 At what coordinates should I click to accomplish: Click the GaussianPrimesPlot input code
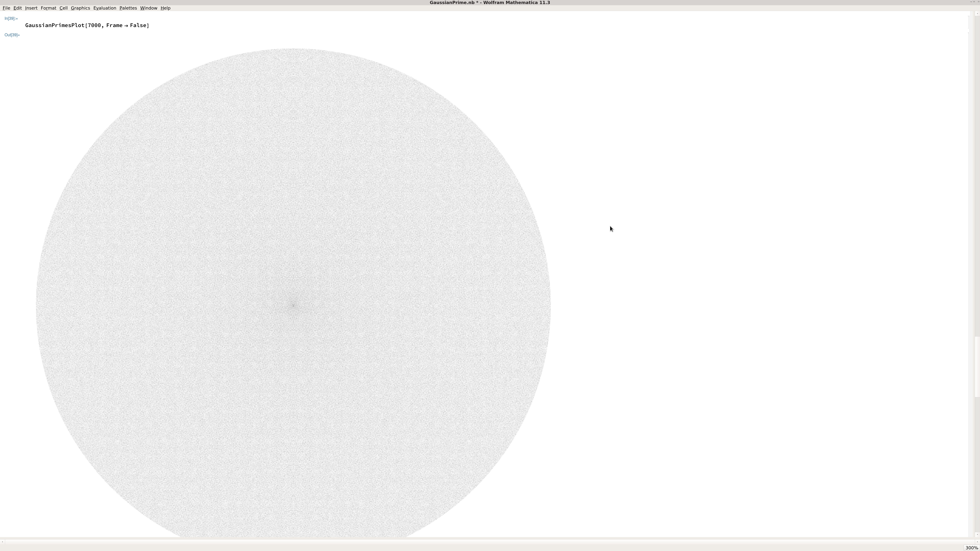87,26
